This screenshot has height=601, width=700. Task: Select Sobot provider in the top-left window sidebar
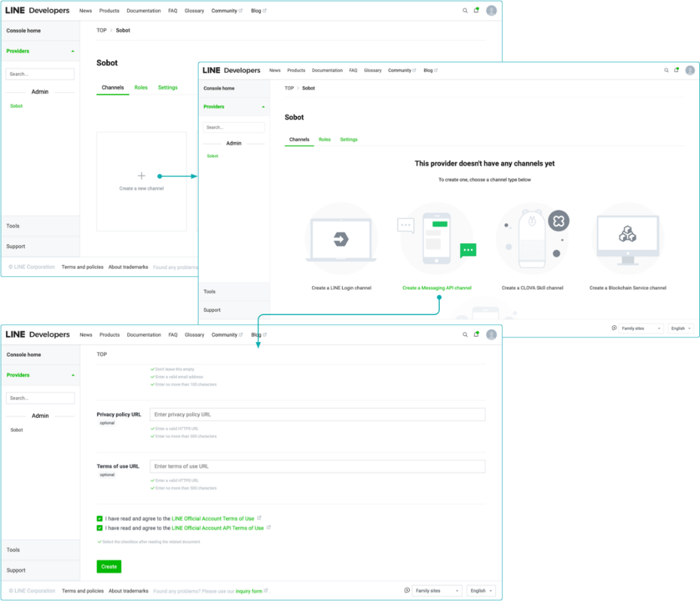[16, 106]
